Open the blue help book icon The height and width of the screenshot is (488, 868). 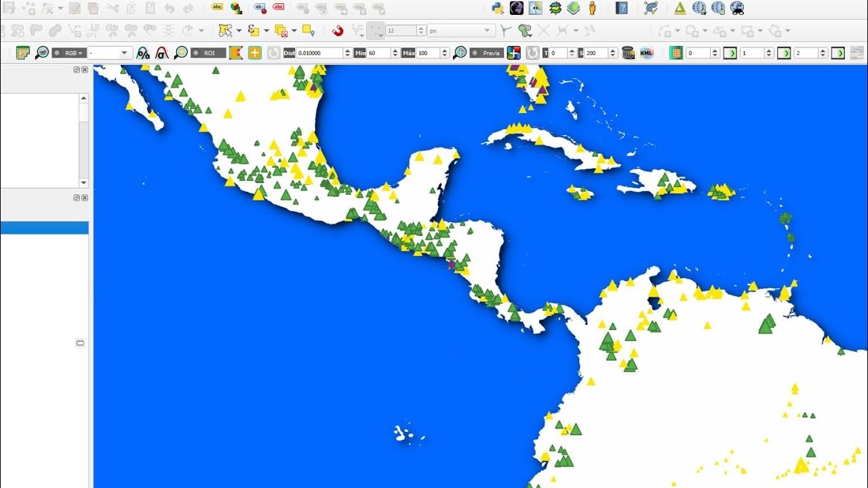(622, 8)
